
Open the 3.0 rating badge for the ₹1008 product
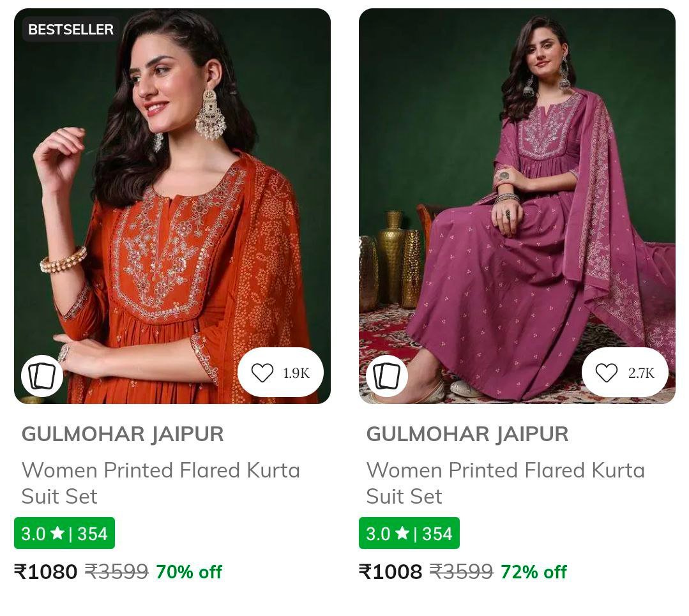point(409,533)
